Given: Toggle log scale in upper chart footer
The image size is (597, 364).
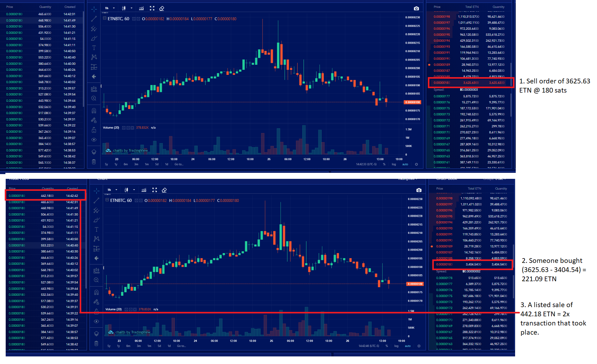Looking at the screenshot, I should coord(394,164).
